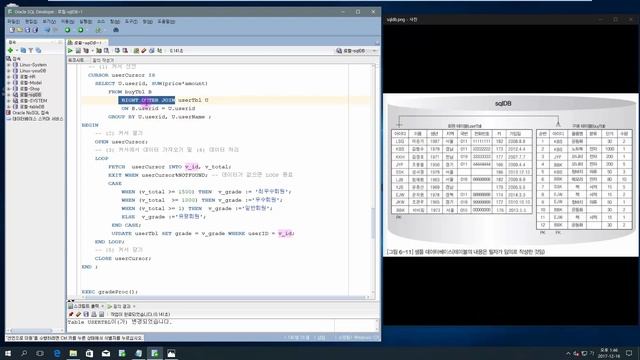Click the Save All icon in the main toolbar
The width and height of the screenshot is (640, 360).
click(35, 30)
